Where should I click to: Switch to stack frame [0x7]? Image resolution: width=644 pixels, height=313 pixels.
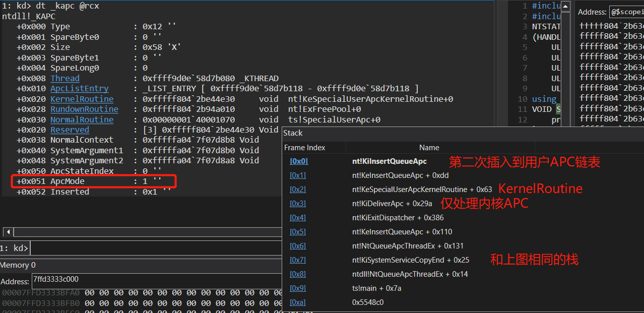[x=299, y=260]
